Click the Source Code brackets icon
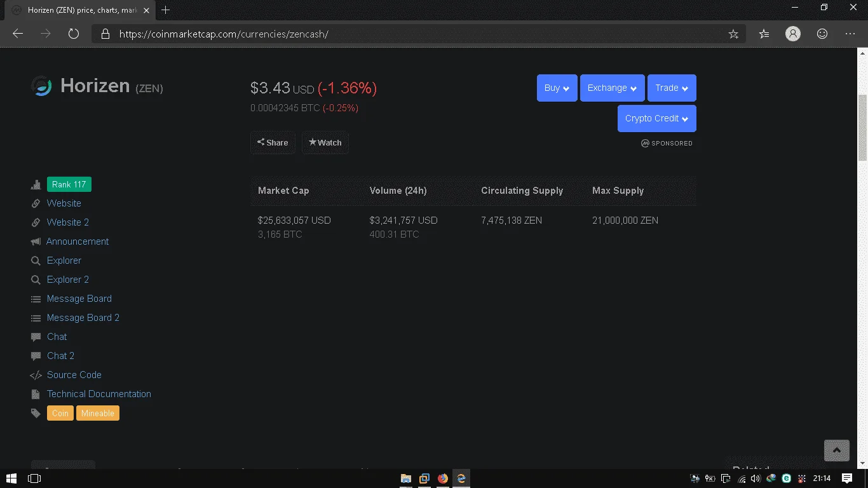 point(36,375)
